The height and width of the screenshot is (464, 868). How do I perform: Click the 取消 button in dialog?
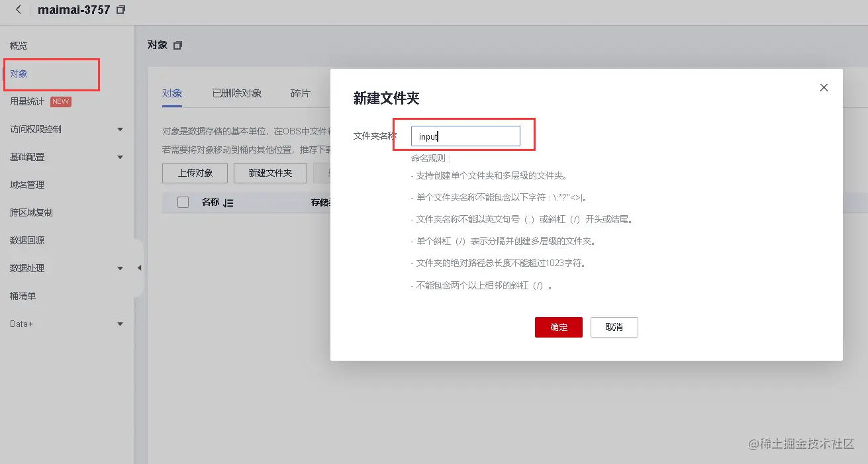(614, 327)
